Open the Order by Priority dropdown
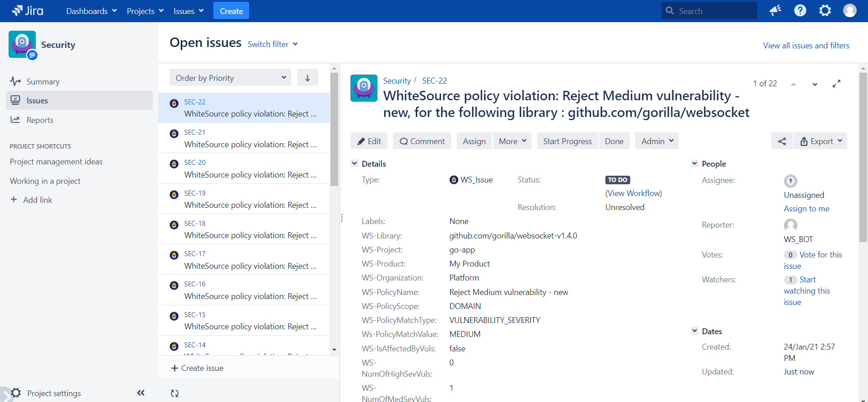 tap(231, 78)
